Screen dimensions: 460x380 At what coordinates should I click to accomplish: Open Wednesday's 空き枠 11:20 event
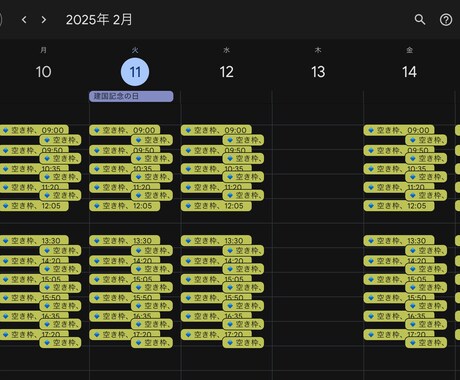(x=216, y=187)
